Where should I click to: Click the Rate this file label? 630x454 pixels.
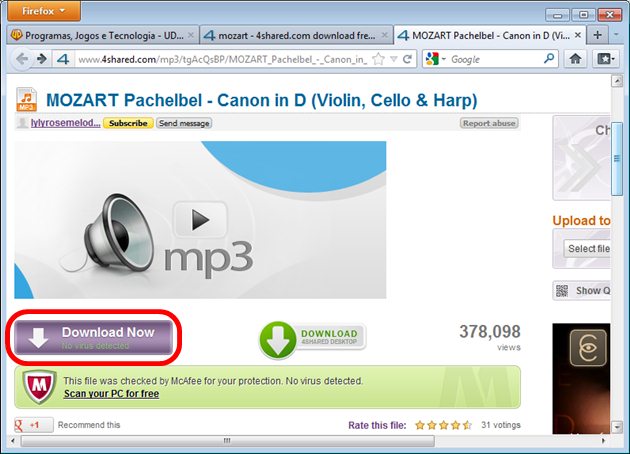pyautogui.click(x=377, y=425)
